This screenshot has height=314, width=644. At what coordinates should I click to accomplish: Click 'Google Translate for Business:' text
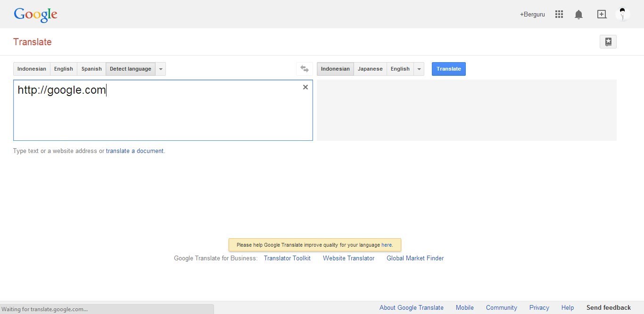point(216,258)
